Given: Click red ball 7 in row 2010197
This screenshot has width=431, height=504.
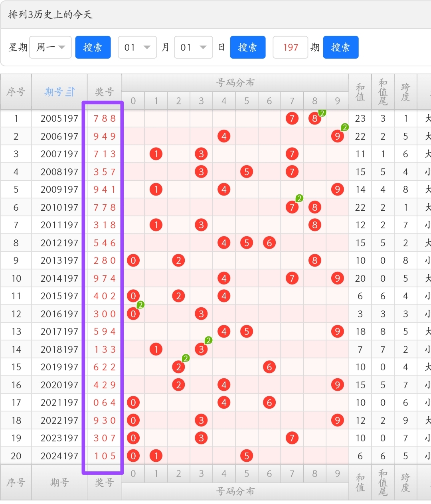Looking at the screenshot, I should tap(292, 208).
